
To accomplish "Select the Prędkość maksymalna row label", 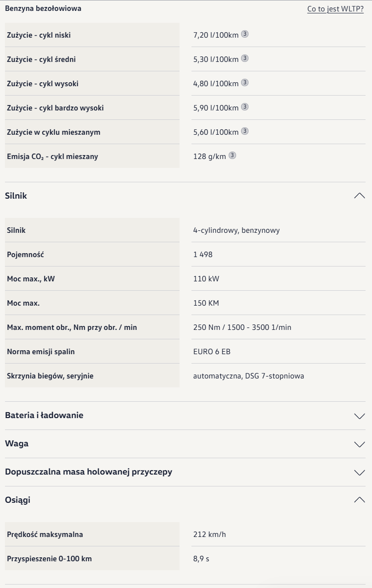I will [45, 535].
